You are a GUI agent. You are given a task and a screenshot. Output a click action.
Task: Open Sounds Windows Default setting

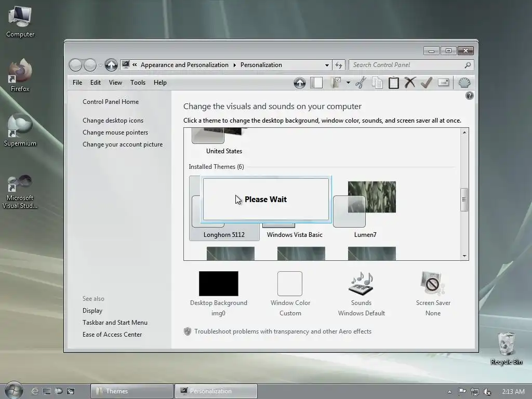362,294
